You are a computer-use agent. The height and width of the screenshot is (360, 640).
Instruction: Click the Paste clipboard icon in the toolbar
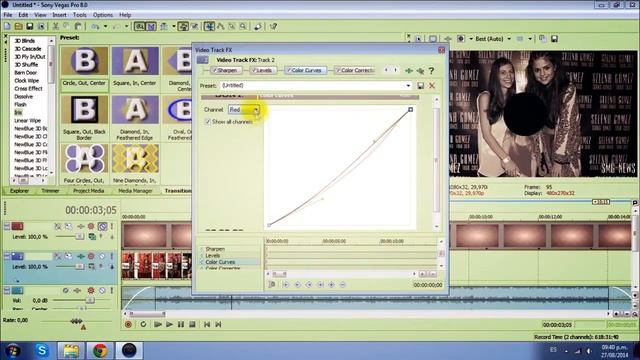(x=78, y=27)
